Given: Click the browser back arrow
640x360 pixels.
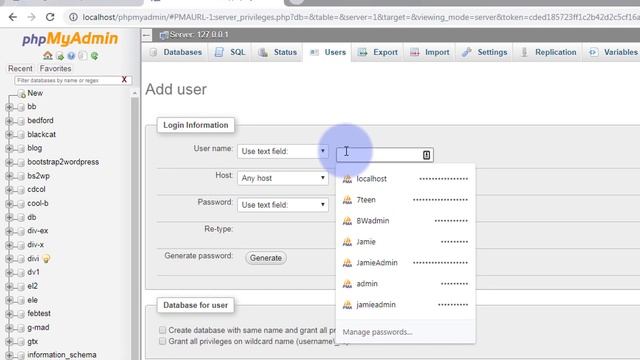Looking at the screenshot, I should click(x=13, y=17).
